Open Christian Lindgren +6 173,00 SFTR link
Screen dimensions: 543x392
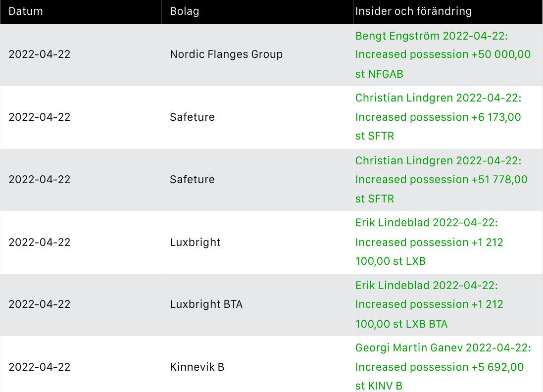[x=438, y=117]
